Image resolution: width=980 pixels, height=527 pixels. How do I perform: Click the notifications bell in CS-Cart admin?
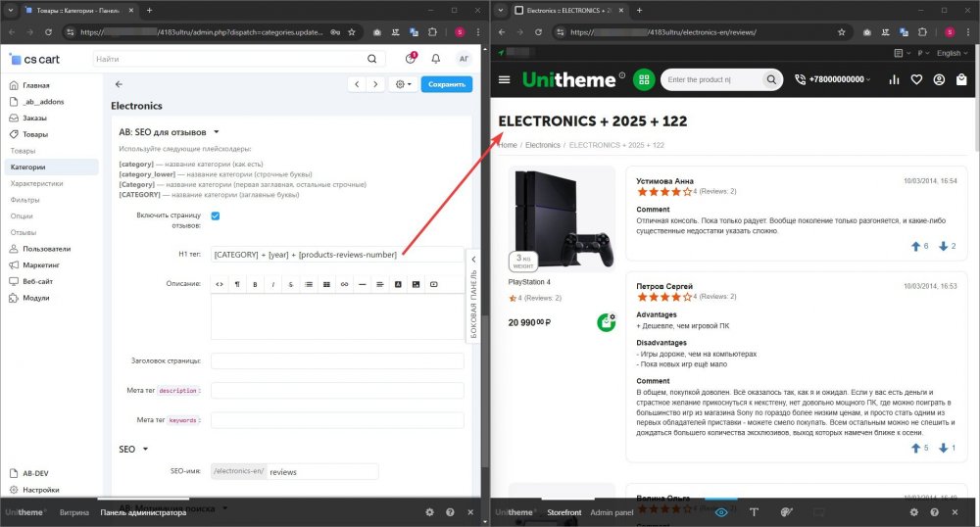[435, 59]
